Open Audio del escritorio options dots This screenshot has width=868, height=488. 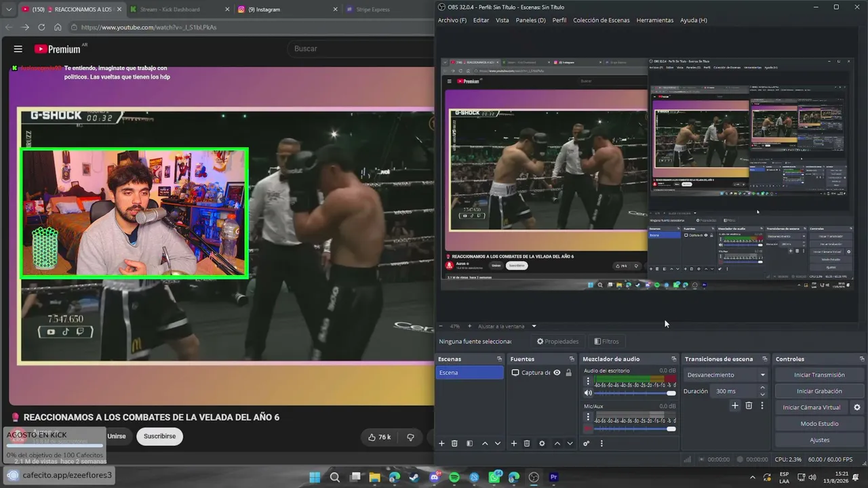(x=588, y=381)
